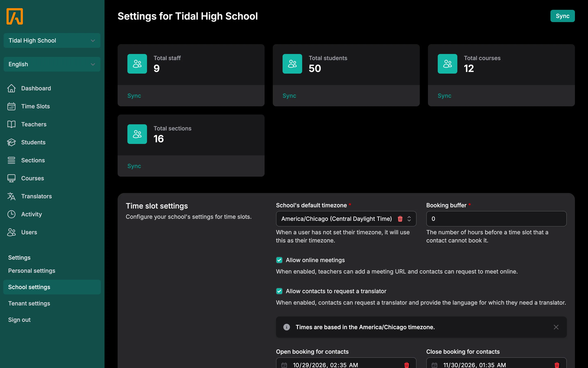588x368 pixels.
Task: Click the orange app logo icon
Action: pos(14,16)
